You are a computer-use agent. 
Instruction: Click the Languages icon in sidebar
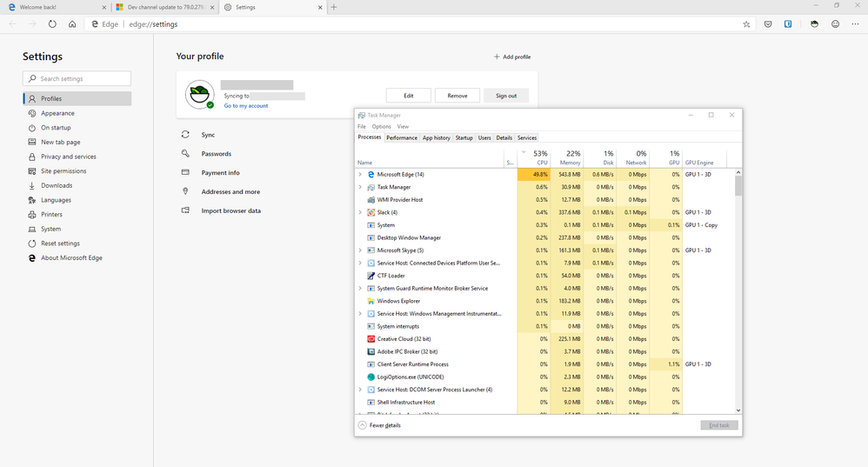pyautogui.click(x=32, y=200)
